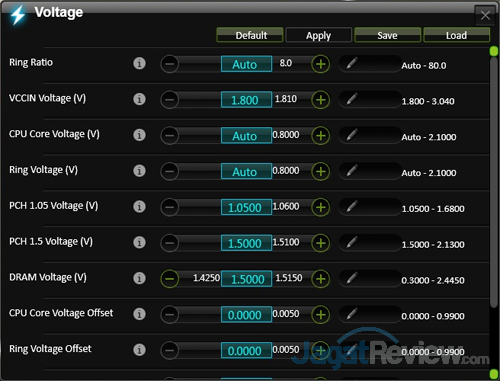Click the minus button for Ring Voltage Offset
Image resolution: width=500 pixels, height=381 pixels.
[x=170, y=350]
